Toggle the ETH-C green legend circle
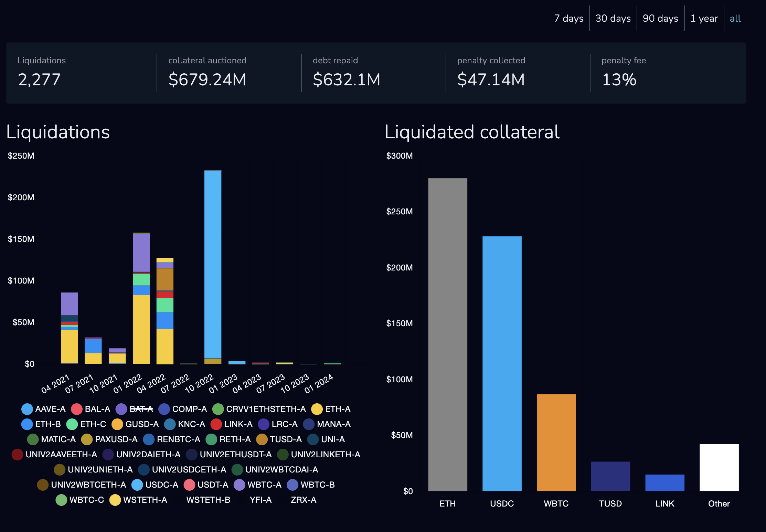Image resolution: width=766 pixels, height=532 pixels. (72, 424)
